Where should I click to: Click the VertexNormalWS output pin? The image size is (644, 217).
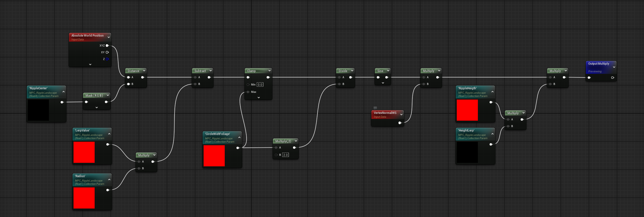(400, 123)
